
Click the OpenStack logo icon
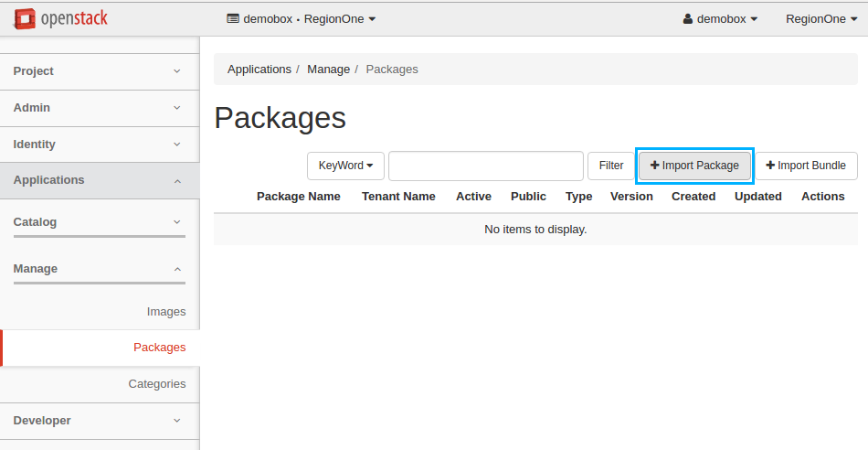(x=25, y=18)
